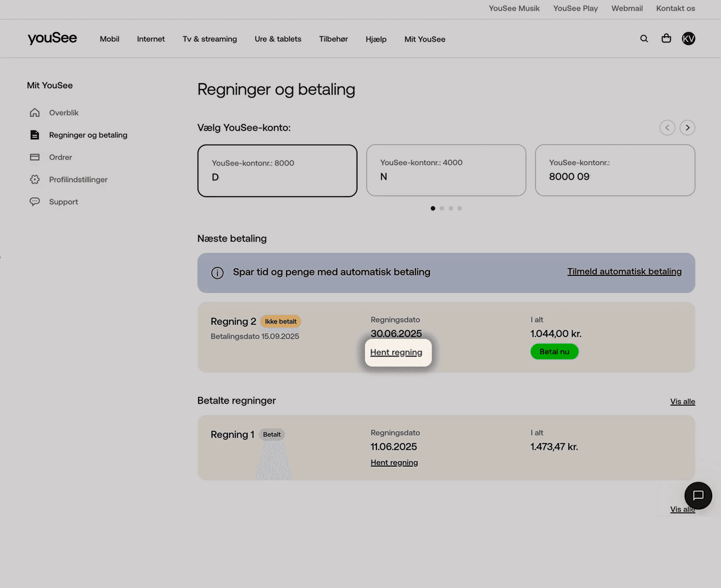Open the Mit YouSee menu item
This screenshot has width=721, height=588.
coord(424,39)
